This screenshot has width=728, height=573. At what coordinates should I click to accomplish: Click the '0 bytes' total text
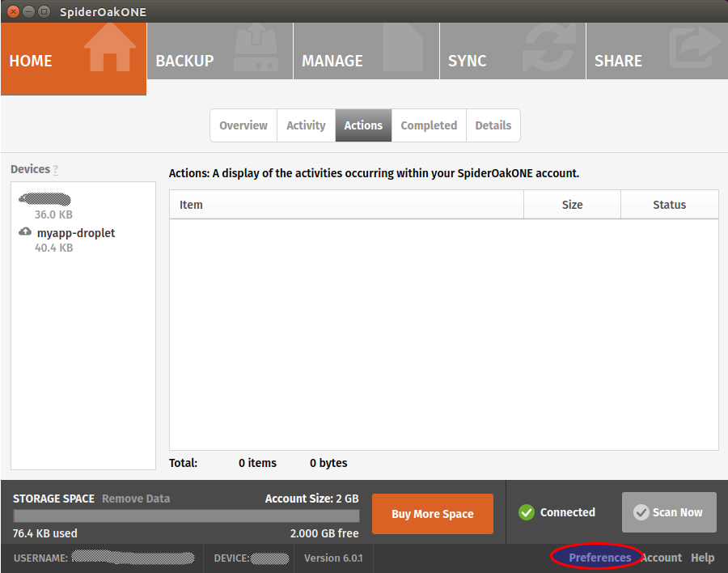[x=328, y=463]
